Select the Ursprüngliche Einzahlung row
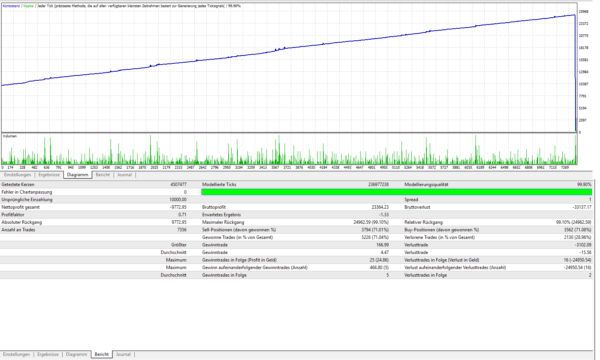Screen dimensions: 600x360 pyautogui.click(x=94, y=200)
